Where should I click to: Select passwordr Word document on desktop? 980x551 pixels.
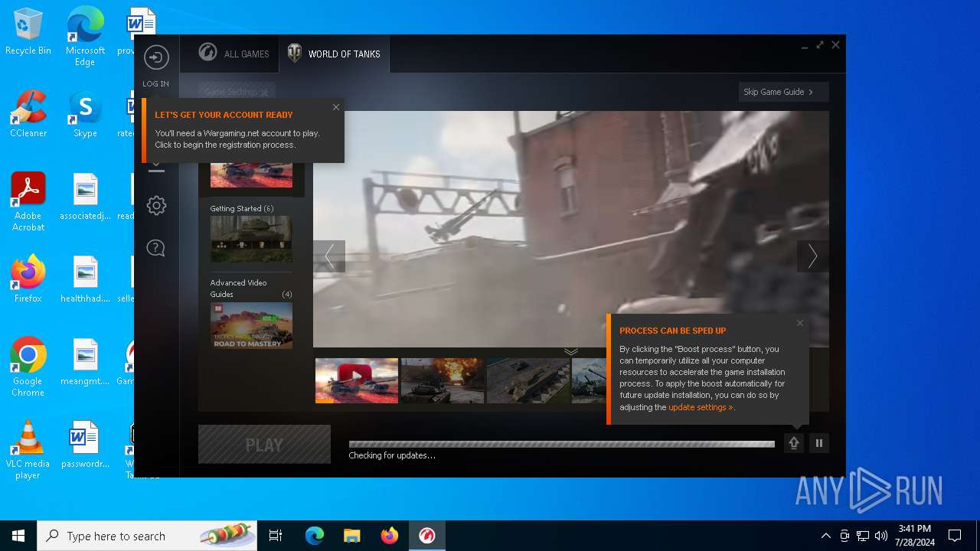pyautogui.click(x=85, y=444)
